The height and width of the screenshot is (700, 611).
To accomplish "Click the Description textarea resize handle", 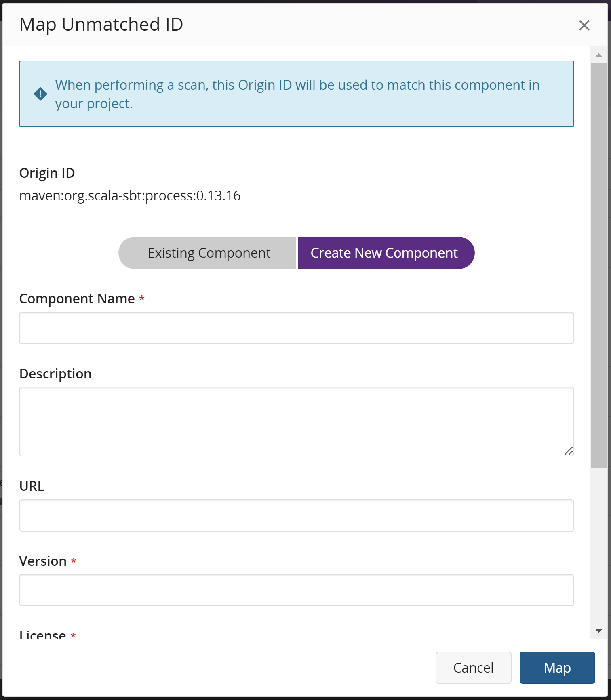I will coord(568,451).
